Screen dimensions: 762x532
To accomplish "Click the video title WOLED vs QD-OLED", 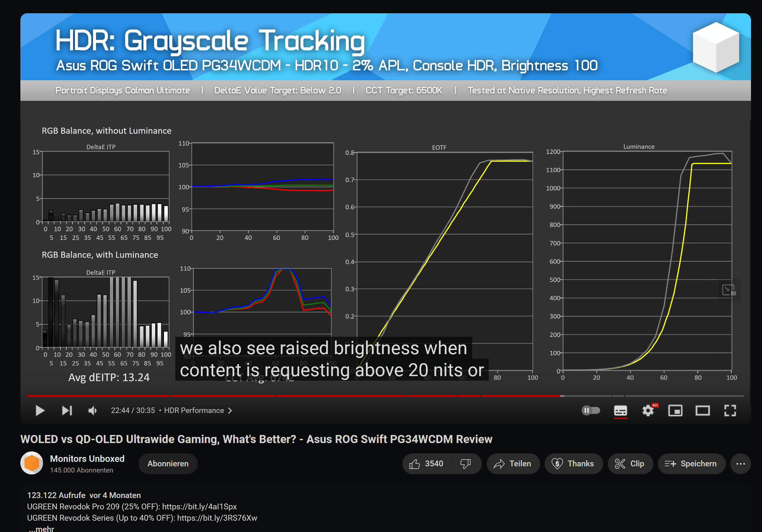I will 256,439.
